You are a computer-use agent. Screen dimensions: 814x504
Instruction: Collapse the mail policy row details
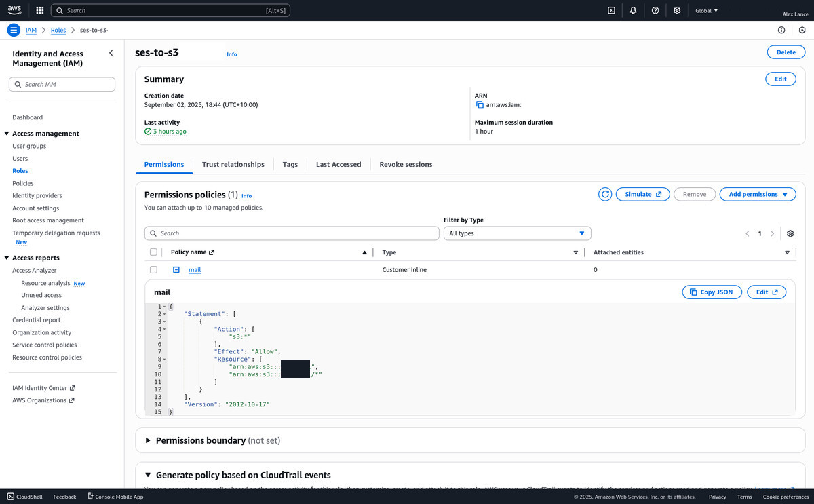tap(176, 270)
